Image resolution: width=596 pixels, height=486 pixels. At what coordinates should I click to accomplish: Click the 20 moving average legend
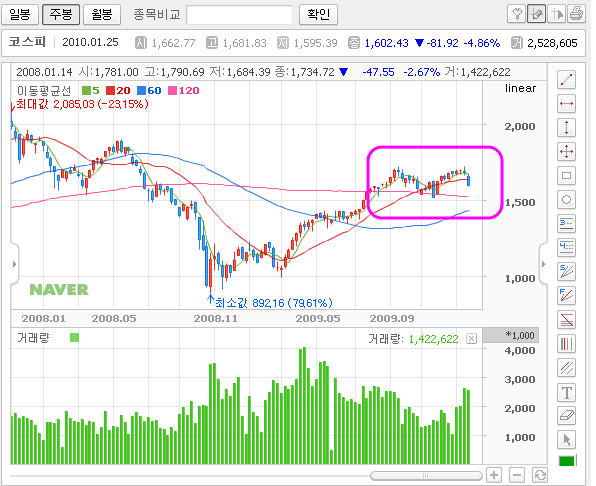[x=118, y=90]
